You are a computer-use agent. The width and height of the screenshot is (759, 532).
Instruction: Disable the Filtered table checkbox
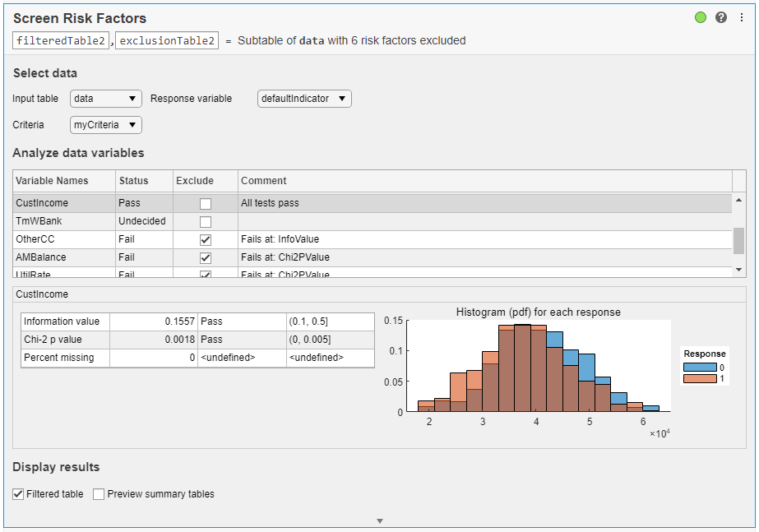tap(18, 494)
